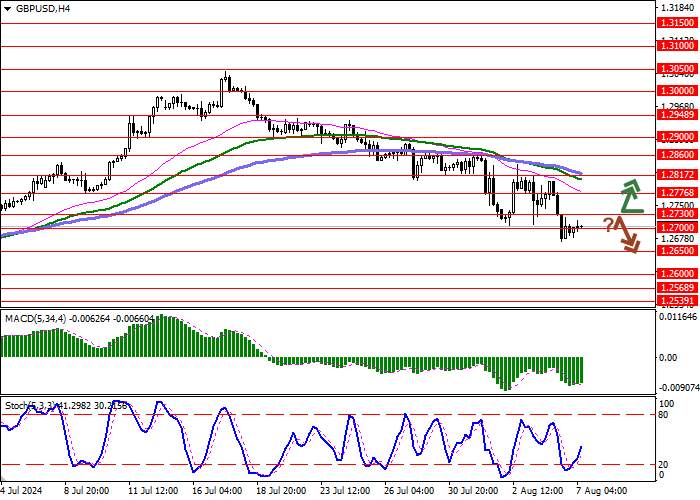The height and width of the screenshot is (500, 700).
Task: Click the 0.00 MACD zero scale value
Action: point(668,357)
